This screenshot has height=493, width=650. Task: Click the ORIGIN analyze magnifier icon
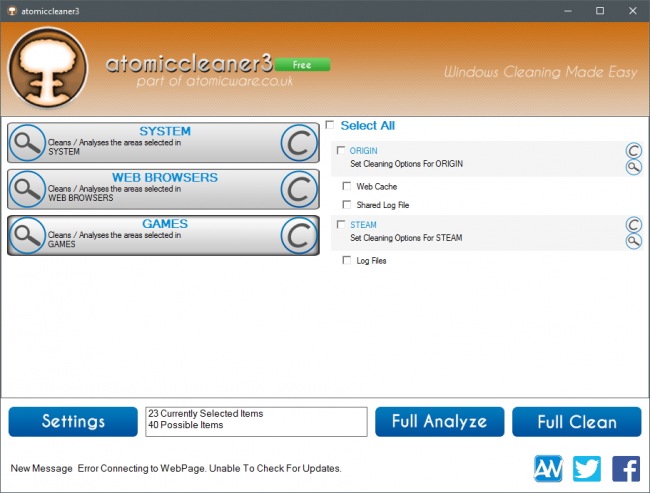633,167
